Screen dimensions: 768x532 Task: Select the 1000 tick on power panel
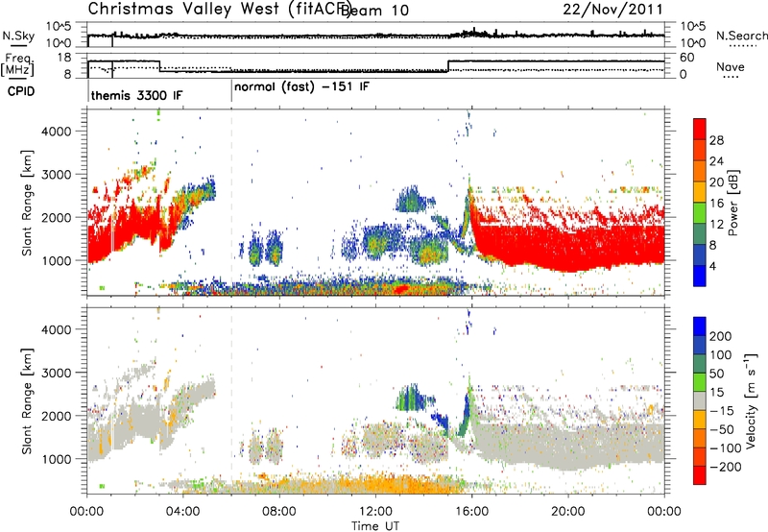pos(56,260)
